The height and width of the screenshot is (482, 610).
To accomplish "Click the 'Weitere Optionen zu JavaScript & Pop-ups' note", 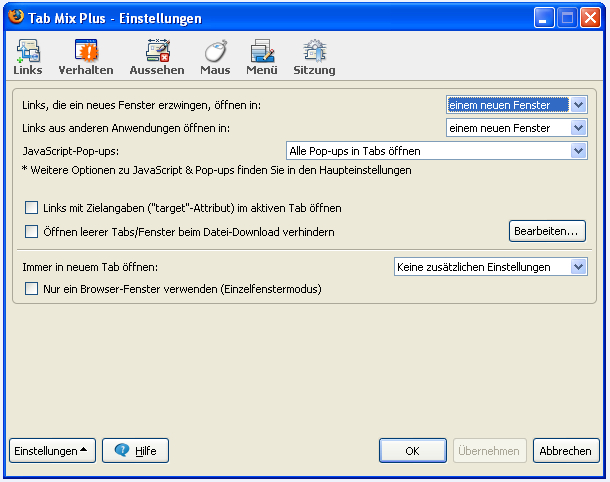I will click(x=217, y=170).
